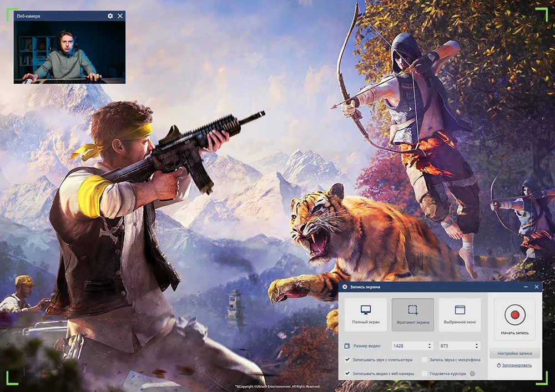The image size is (555, 392).
Task: Click the height stepper arrows for 873
Action: (476, 345)
